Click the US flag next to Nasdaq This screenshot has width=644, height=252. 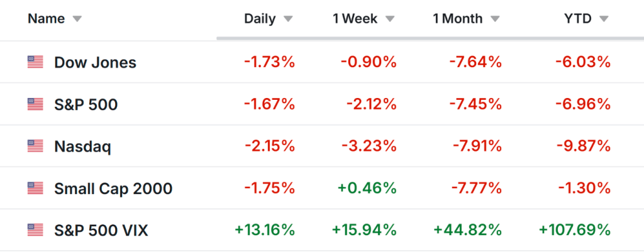click(x=35, y=146)
